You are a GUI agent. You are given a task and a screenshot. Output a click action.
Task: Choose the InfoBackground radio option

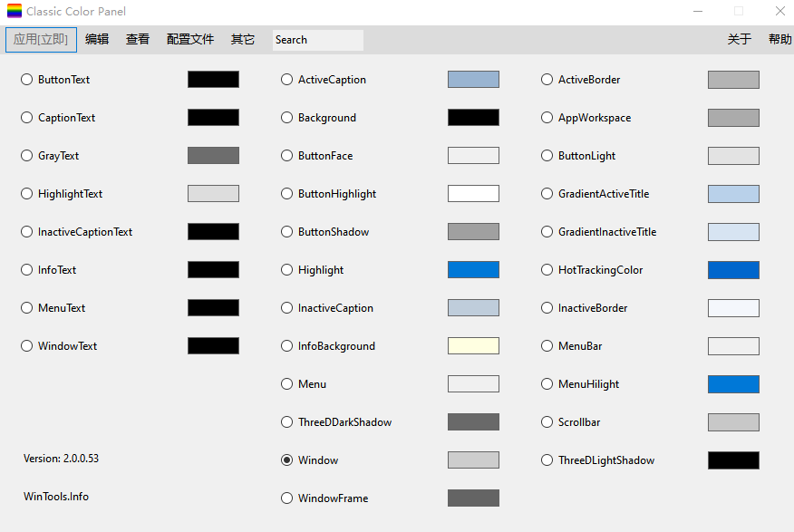(x=286, y=345)
